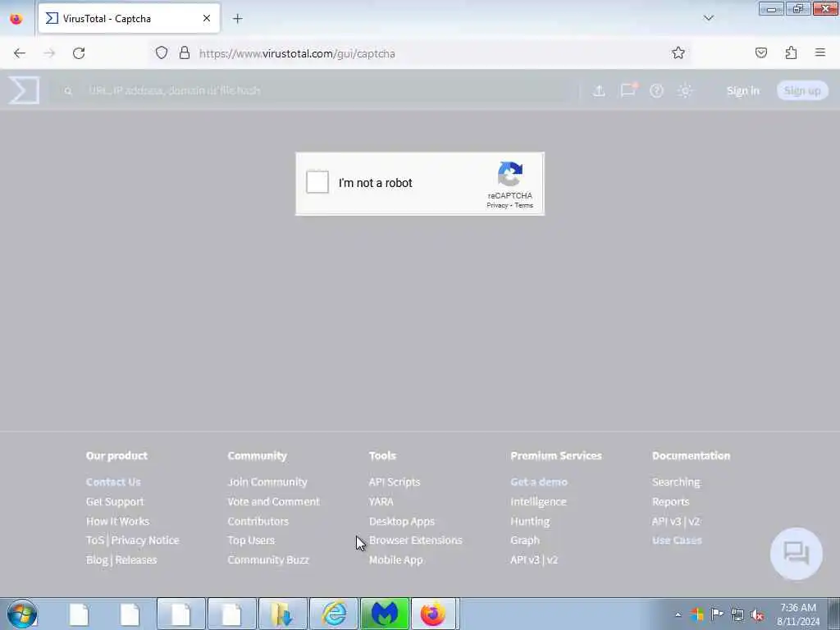Open the Action Center flag tray icon
Viewport: 840px width, 630px height.
[x=717, y=614]
